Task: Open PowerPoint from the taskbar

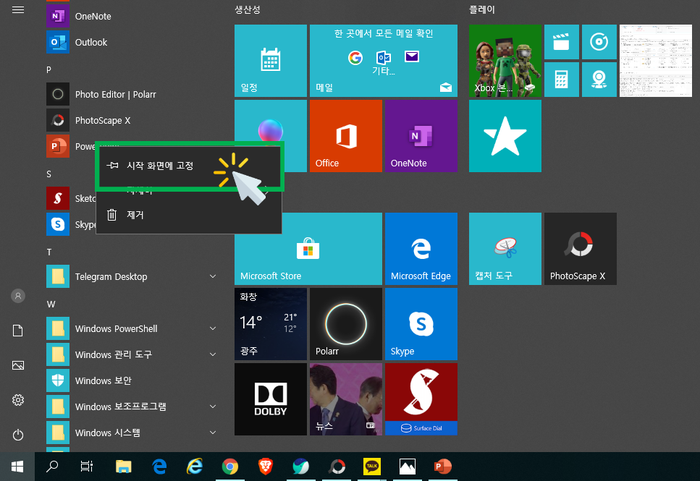Action: click(x=443, y=467)
